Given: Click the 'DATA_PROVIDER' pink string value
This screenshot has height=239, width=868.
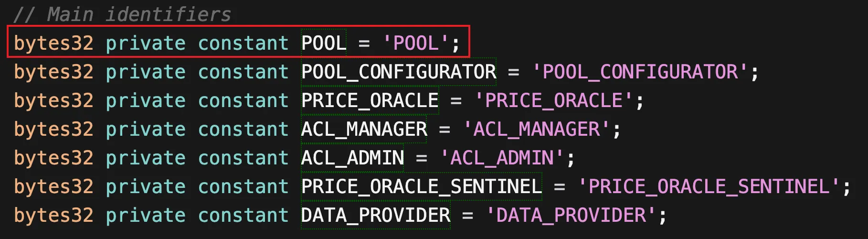Looking at the screenshot, I should (x=571, y=215).
